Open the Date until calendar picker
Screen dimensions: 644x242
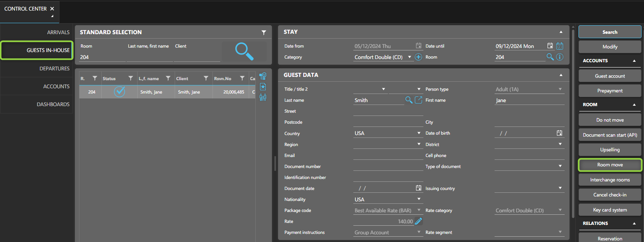tap(550, 46)
